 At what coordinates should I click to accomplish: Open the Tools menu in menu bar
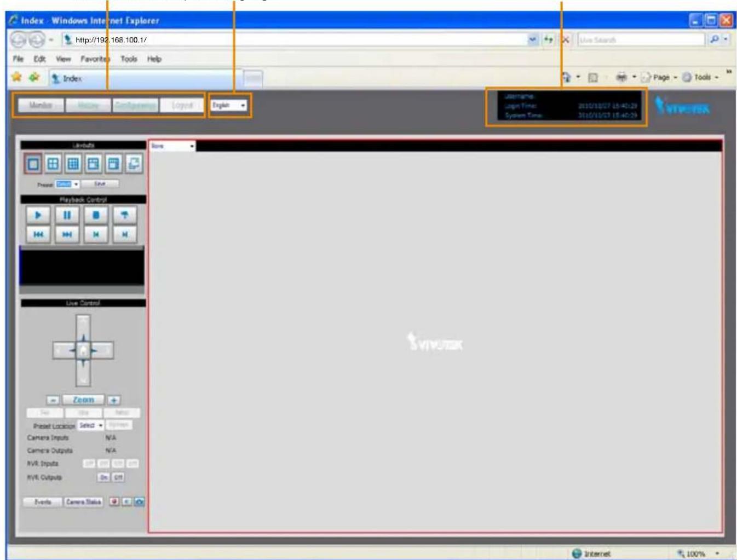pyautogui.click(x=129, y=59)
